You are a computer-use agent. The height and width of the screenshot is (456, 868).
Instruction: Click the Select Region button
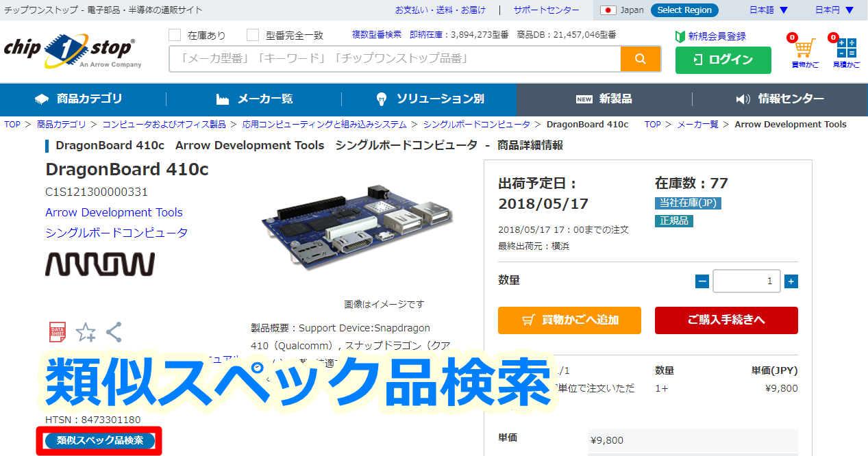point(684,10)
